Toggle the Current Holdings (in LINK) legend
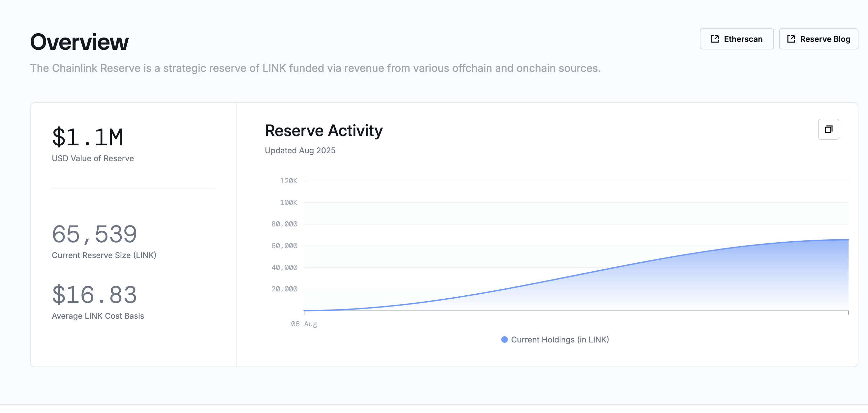868x413 pixels. (555, 339)
